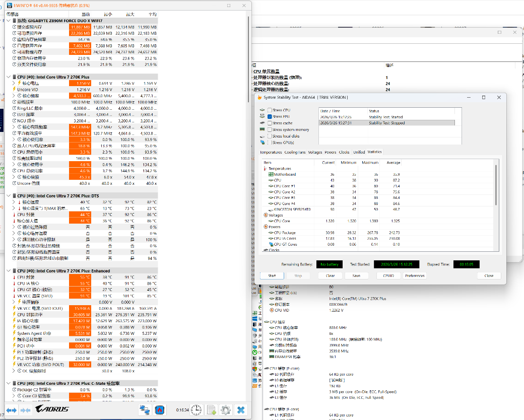Click the expand-columns double arrow icon in HWiNFO

coord(12,410)
